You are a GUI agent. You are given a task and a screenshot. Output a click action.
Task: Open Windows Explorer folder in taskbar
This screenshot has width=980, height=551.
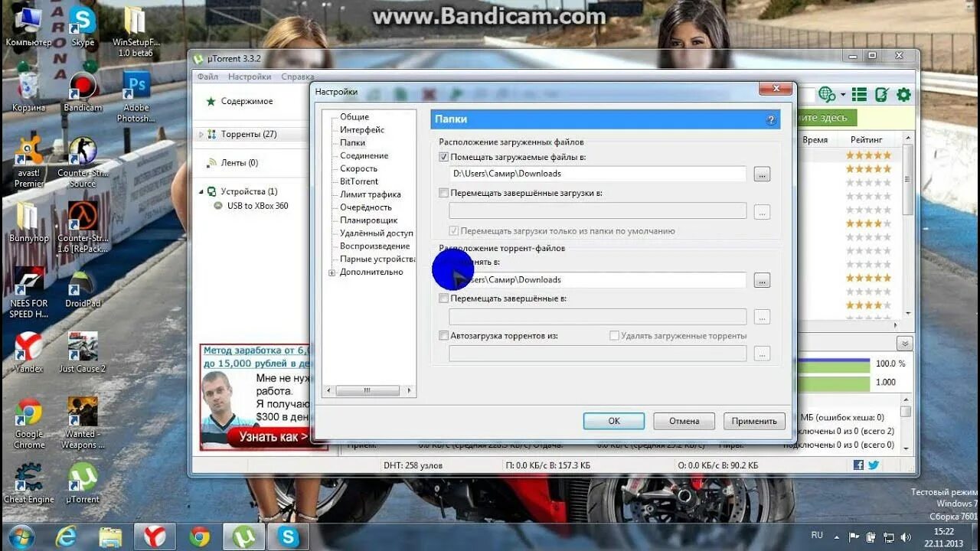110,536
